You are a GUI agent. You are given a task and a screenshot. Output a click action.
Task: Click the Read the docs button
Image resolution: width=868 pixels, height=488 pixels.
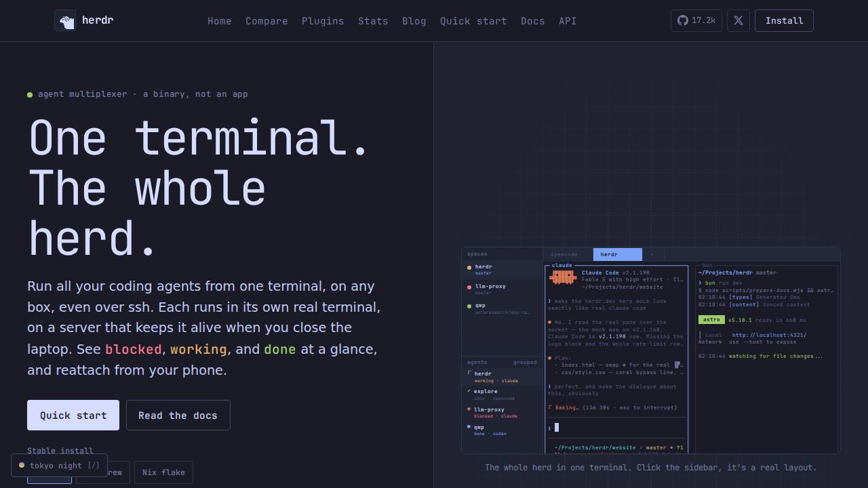tap(178, 415)
